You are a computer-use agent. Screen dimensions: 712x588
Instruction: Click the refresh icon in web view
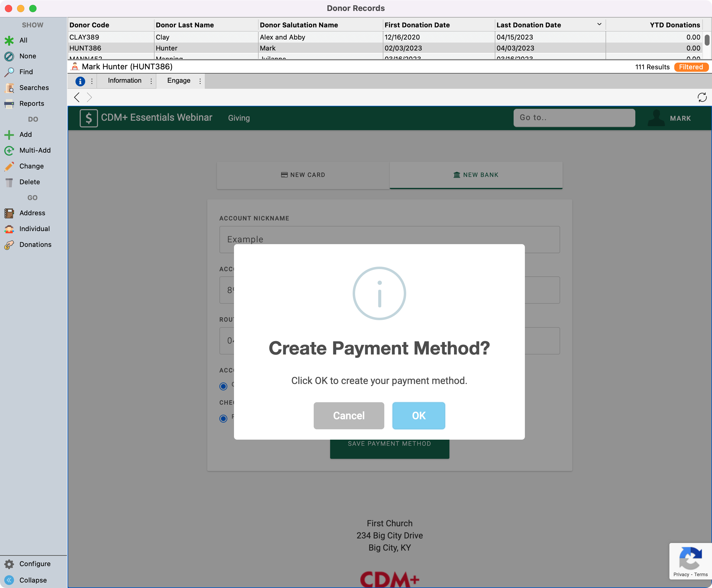702,98
